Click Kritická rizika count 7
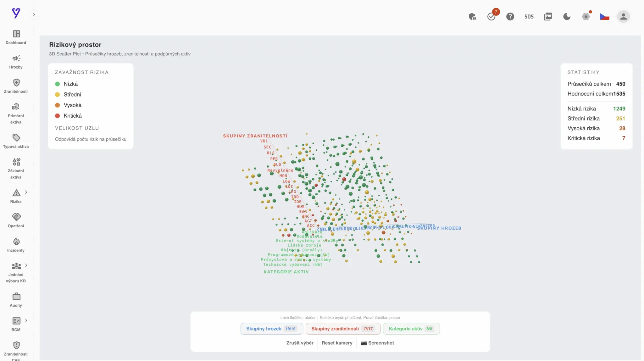This screenshot has width=644, height=361. [624, 138]
